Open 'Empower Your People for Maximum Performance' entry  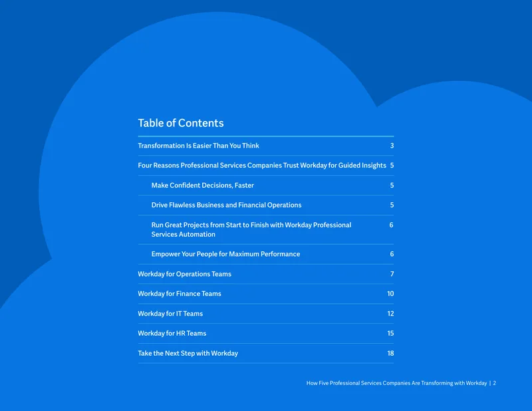[x=225, y=254]
